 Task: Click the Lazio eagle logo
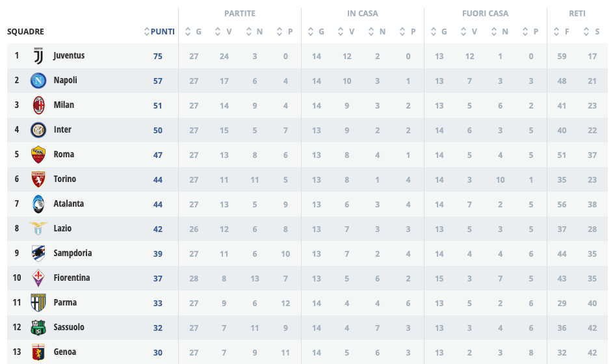click(38, 229)
